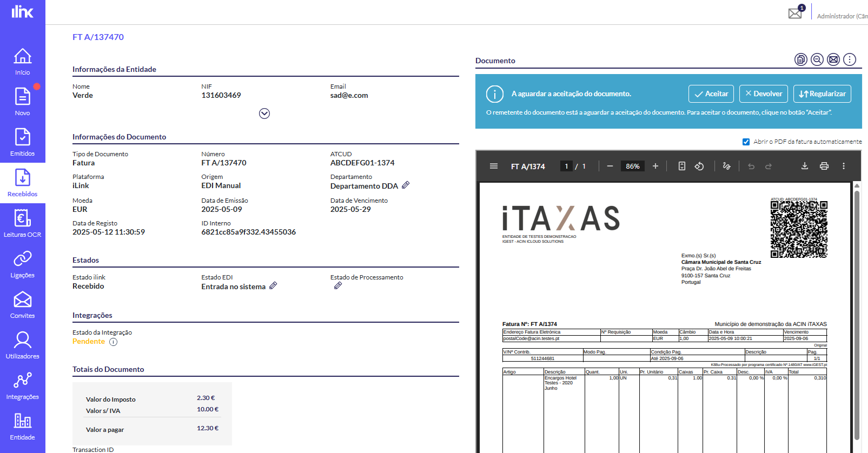The width and height of the screenshot is (868, 453).
Task: Go to Emitidos in the sidebar
Action: pos(22,143)
